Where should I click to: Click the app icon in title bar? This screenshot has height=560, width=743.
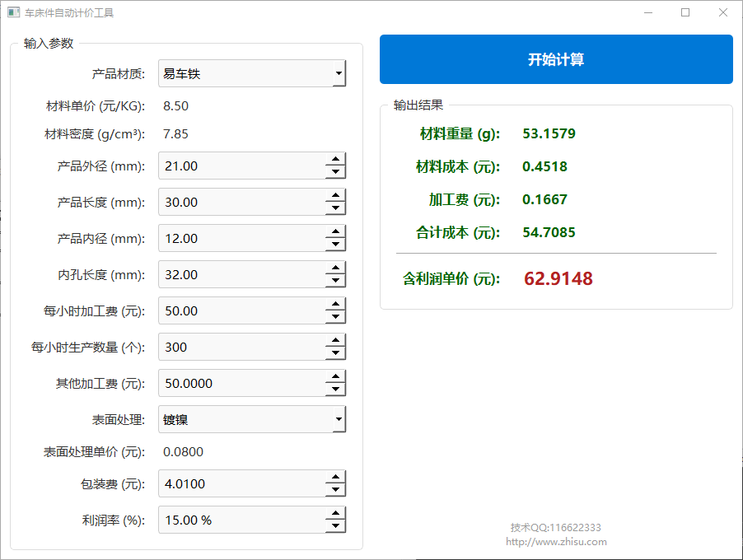pos(13,13)
